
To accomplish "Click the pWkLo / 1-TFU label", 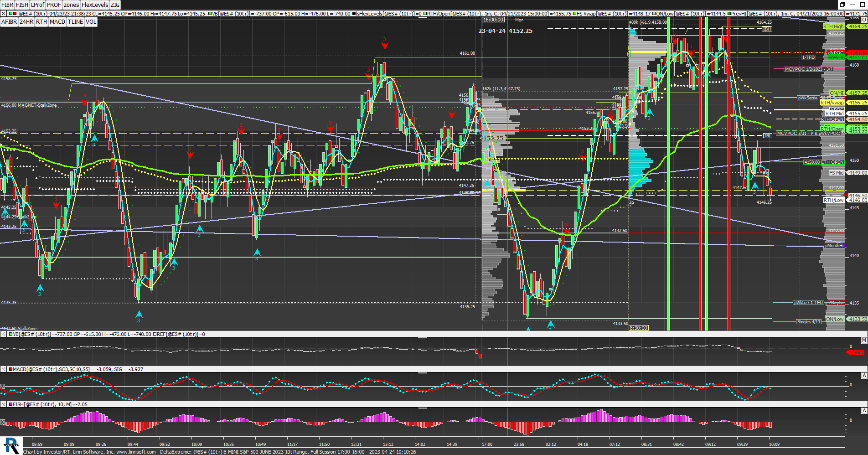I will point(808,303).
